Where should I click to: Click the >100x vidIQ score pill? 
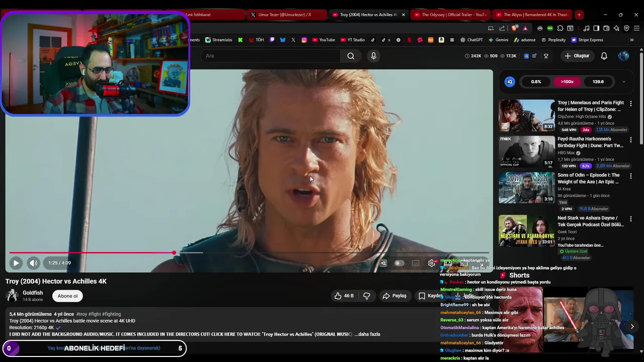(567, 81)
